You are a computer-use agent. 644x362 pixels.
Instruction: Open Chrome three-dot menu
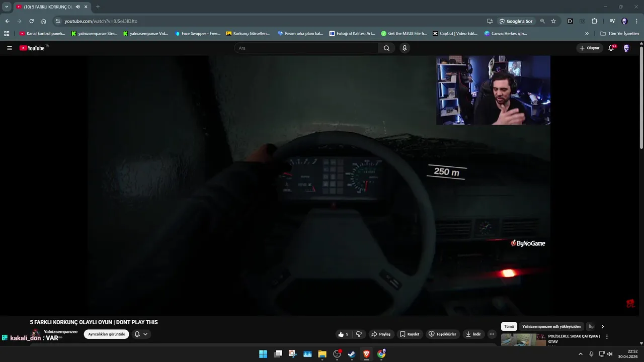[636, 21]
